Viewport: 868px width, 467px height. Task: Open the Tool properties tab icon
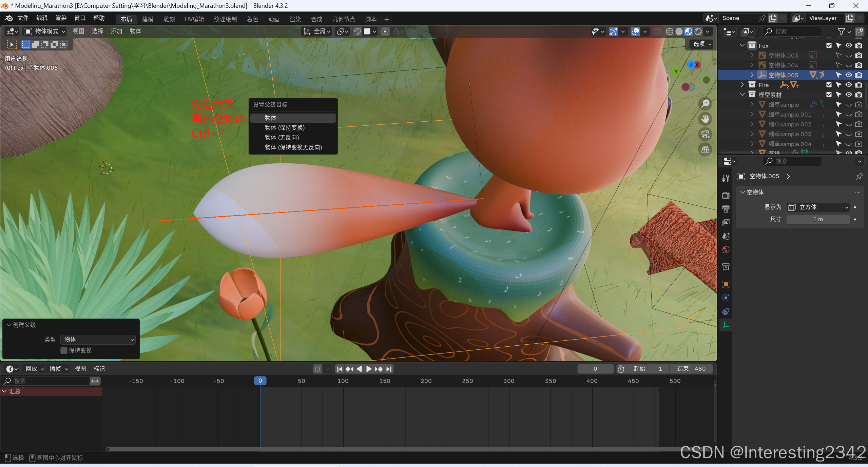tap(726, 178)
